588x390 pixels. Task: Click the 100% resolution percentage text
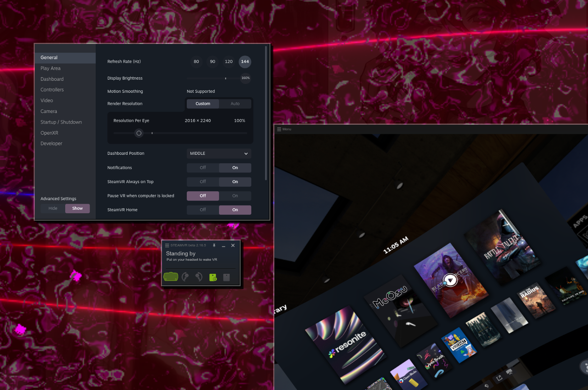240,121
